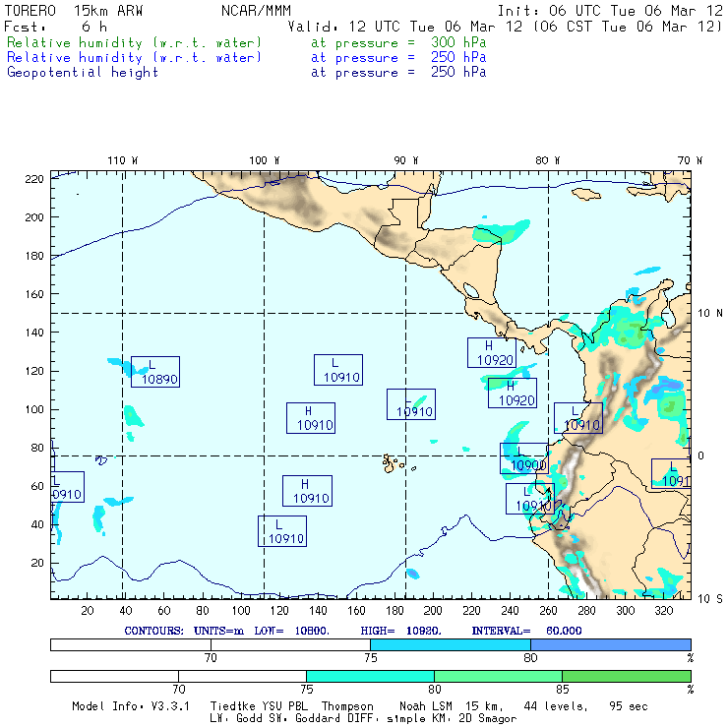Click the dark green above-85% lower colorbar swatch
This screenshot has height=728, width=728.
627,677
